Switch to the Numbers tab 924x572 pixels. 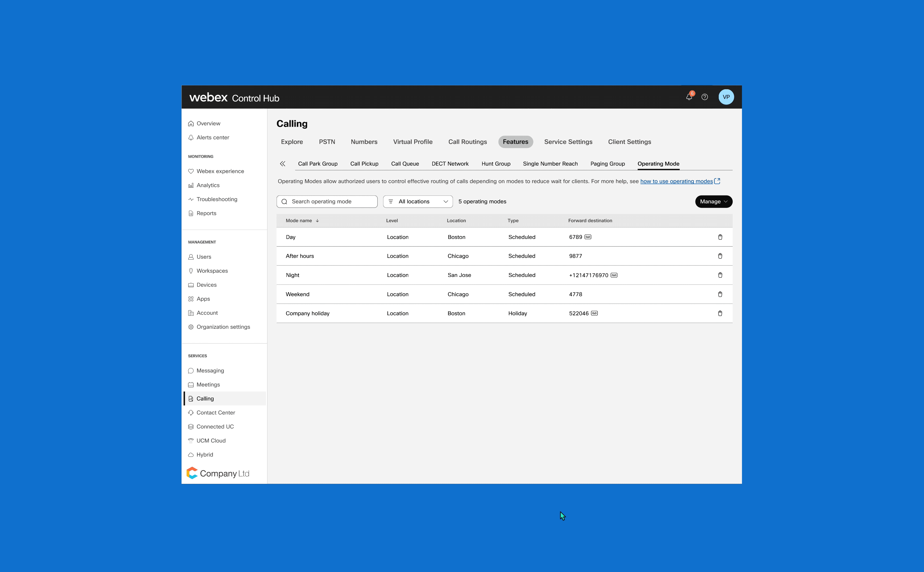tap(364, 141)
